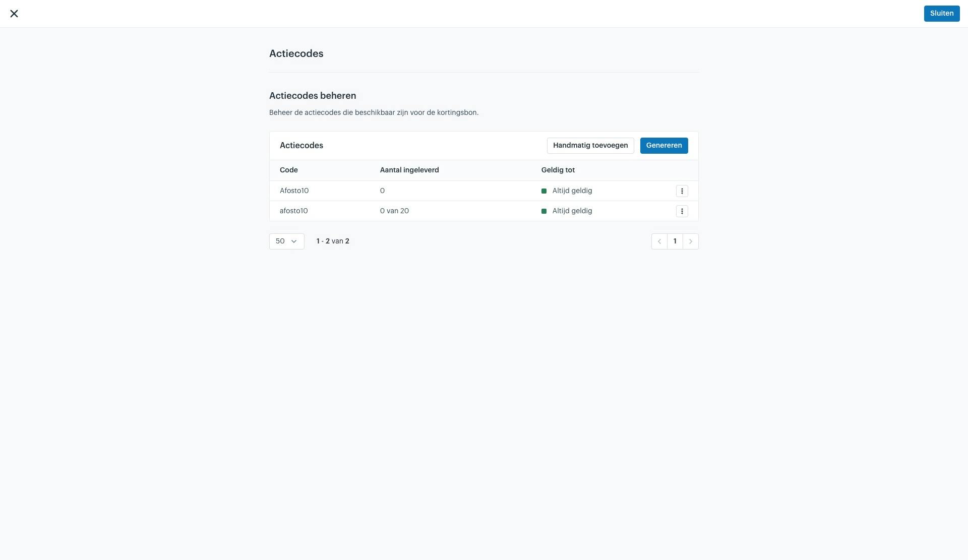Screen dimensions: 968x560
Task: Click the Aantal ingeleverd column header
Action: [409, 170]
